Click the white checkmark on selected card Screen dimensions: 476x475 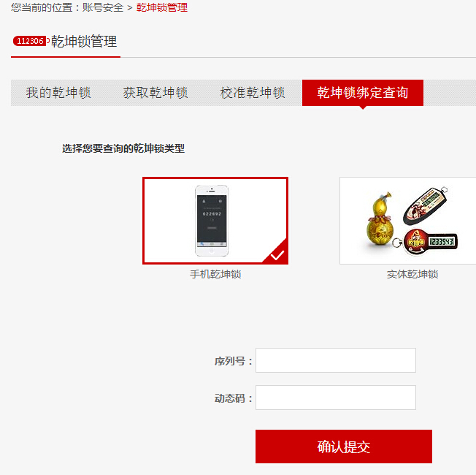click(277, 254)
